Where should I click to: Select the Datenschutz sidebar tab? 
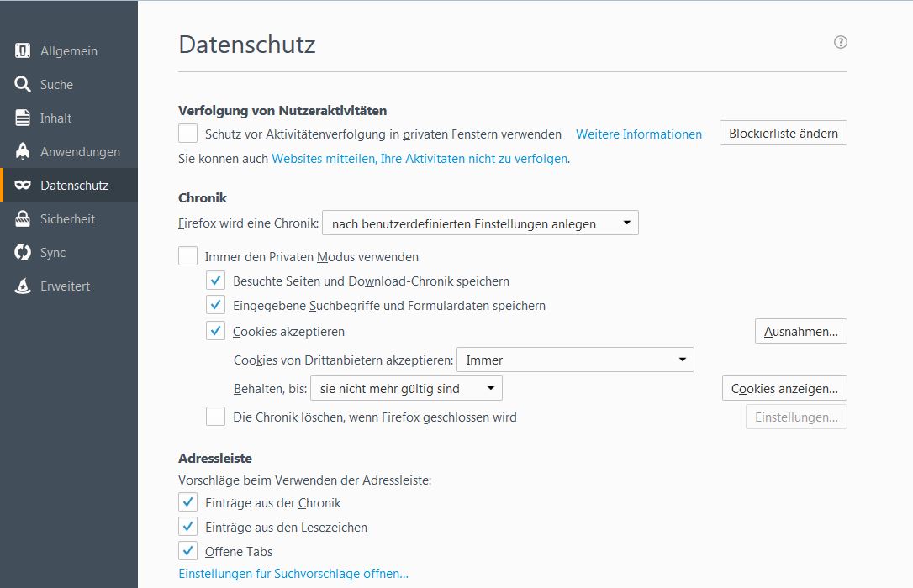(x=74, y=185)
